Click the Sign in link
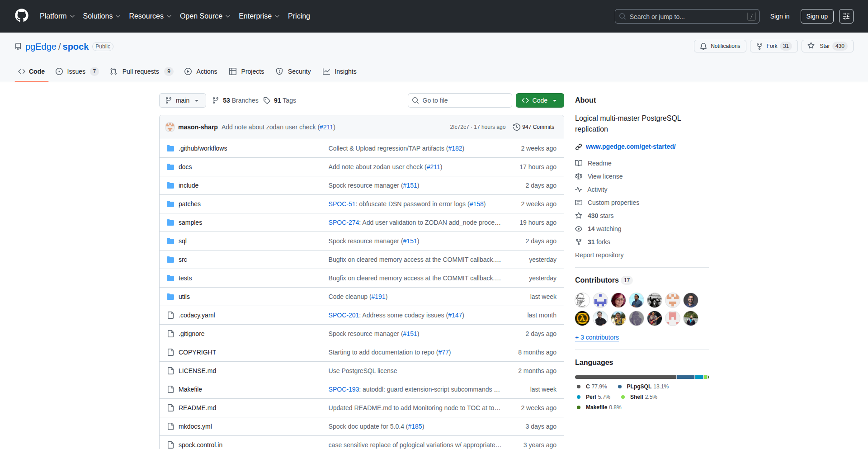 click(780, 16)
